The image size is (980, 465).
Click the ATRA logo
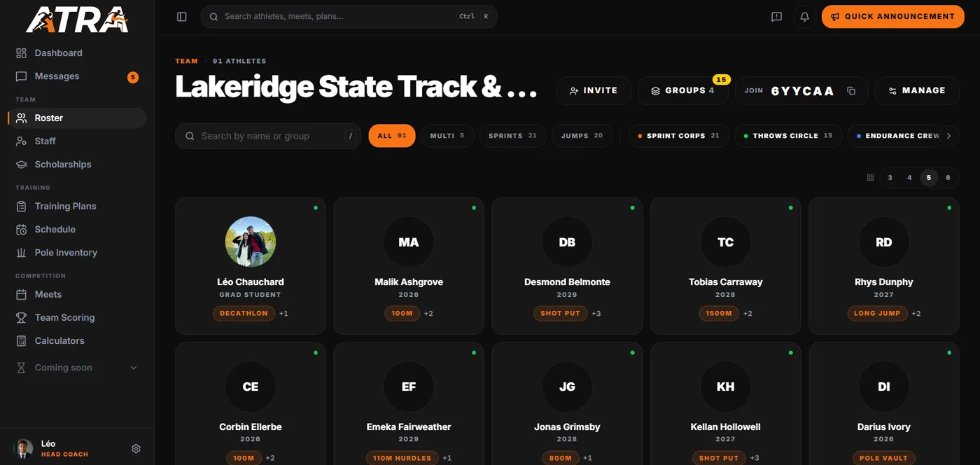[x=77, y=20]
